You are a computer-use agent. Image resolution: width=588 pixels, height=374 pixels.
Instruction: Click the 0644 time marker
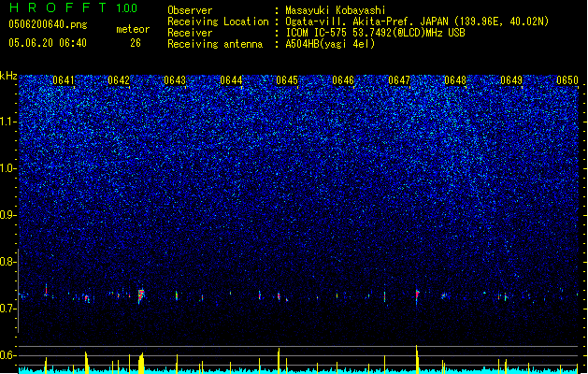point(231,80)
